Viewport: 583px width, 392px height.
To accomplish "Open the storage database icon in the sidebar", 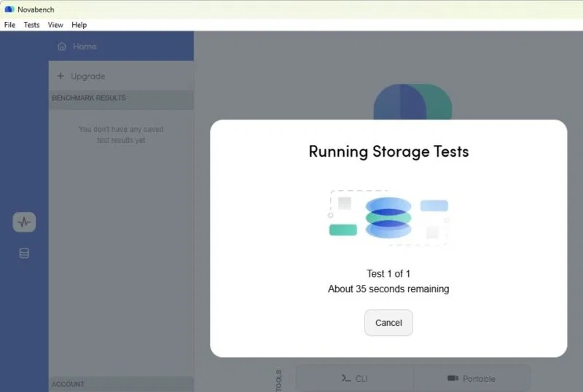I will click(x=24, y=254).
